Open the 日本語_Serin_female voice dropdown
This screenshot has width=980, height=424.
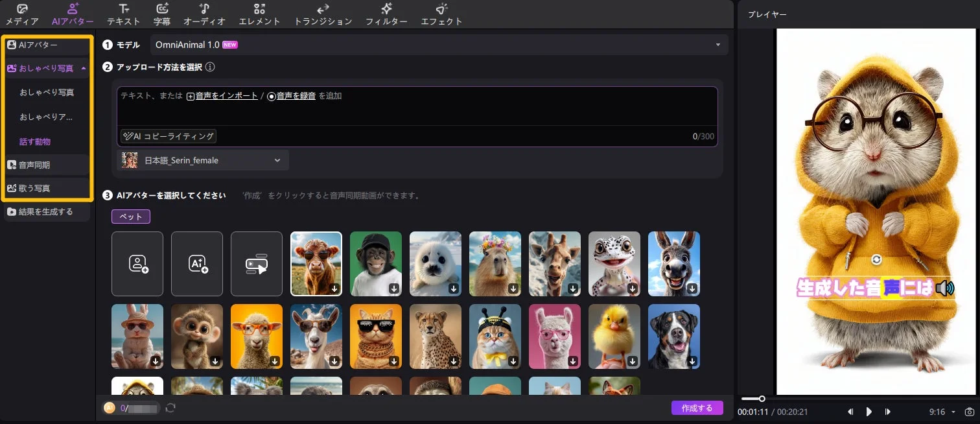(x=202, y=160)
